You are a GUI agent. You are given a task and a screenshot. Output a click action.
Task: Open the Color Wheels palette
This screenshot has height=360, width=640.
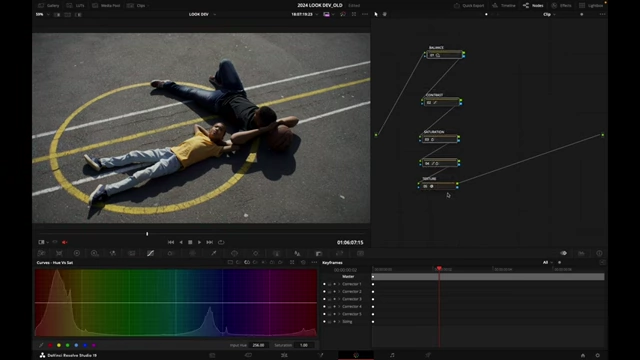tap(77, 253)
